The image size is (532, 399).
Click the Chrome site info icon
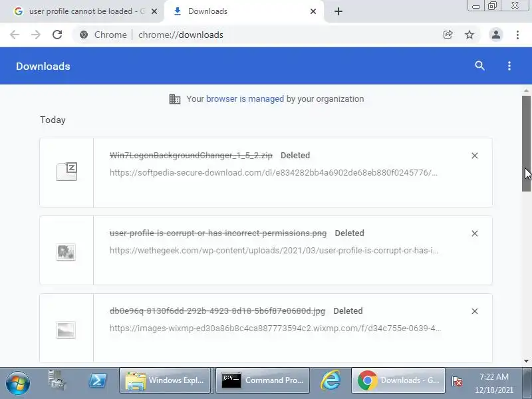click(x=84, y=35)
